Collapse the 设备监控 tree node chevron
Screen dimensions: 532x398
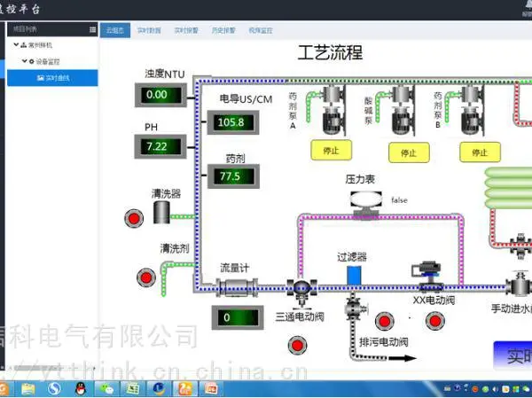[25, 61]
